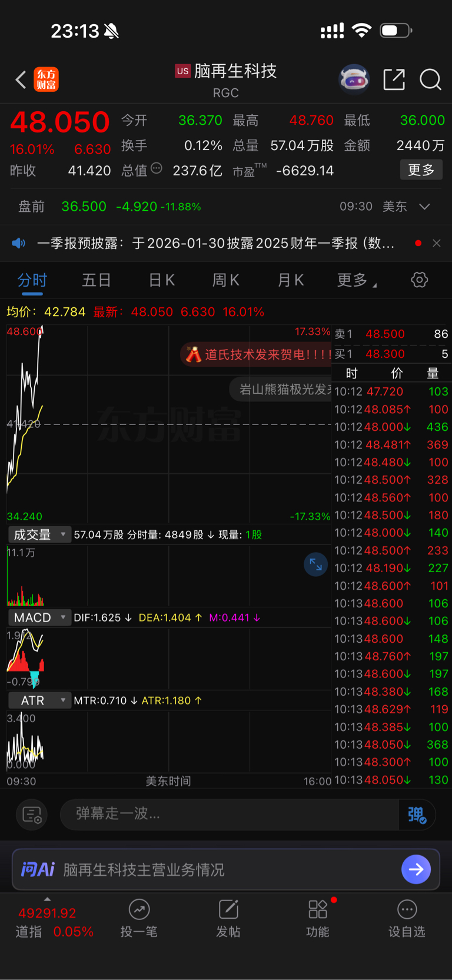The image size is (452, 980).
Task: Tap the back arrow icon
Action: pos(21,79)
